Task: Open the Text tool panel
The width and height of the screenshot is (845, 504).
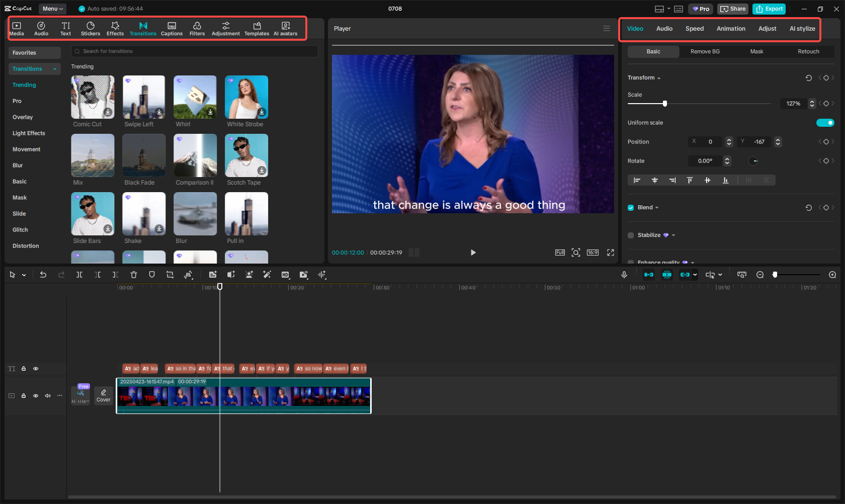Action: click(x=66, y=29)
